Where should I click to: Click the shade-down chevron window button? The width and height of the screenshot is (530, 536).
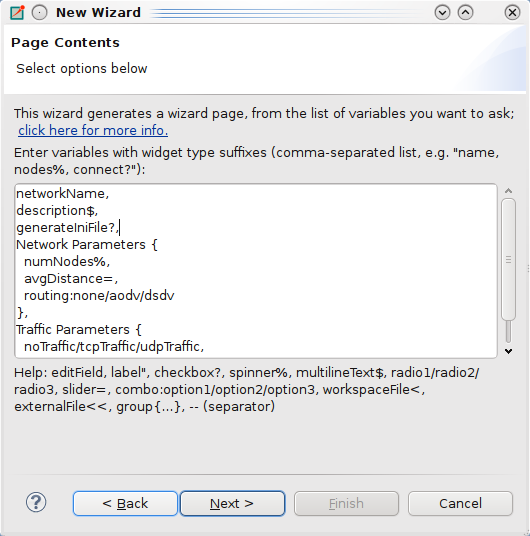click(x=442, y=13)
